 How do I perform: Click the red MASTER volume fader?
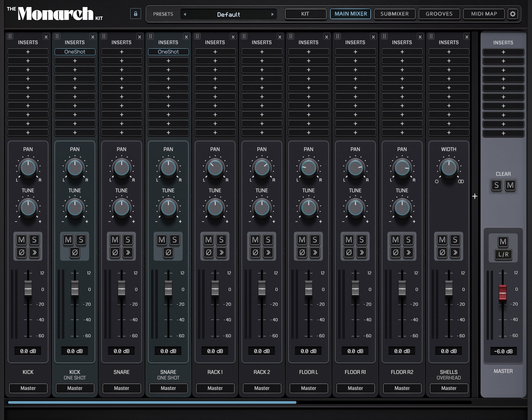click(502, 293)
